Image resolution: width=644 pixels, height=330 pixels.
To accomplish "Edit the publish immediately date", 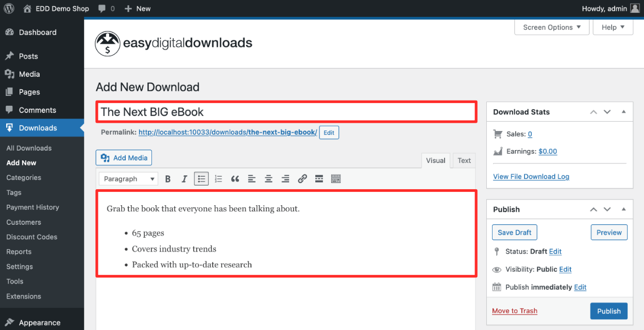I will click(580, 287).
